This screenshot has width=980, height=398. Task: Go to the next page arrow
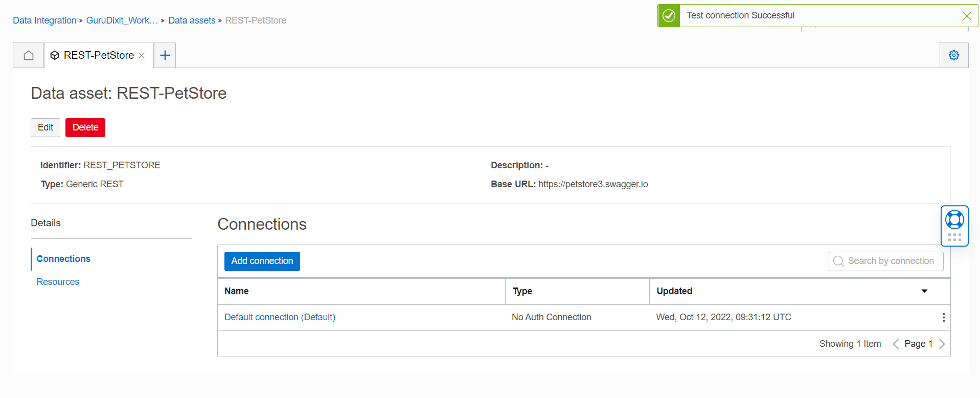[942, 344]
